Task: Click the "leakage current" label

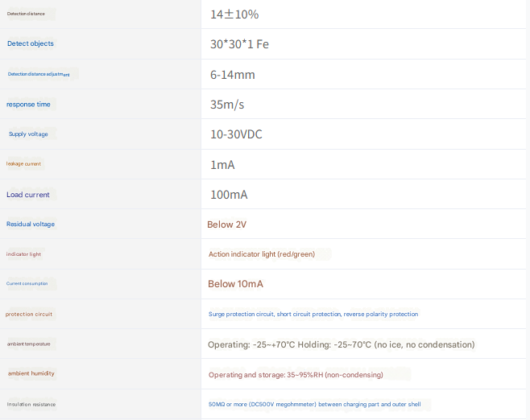Action: pyautogui.click(x=23, y=164)
